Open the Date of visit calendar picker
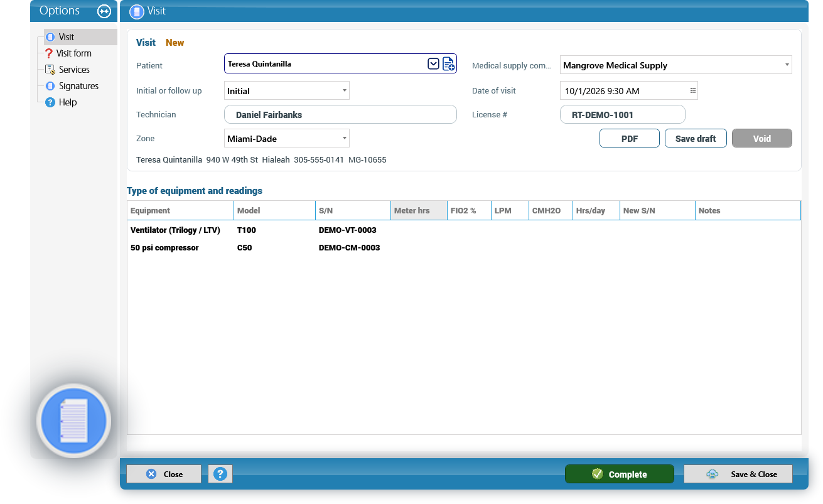823x504 pixels. (693, 91)
